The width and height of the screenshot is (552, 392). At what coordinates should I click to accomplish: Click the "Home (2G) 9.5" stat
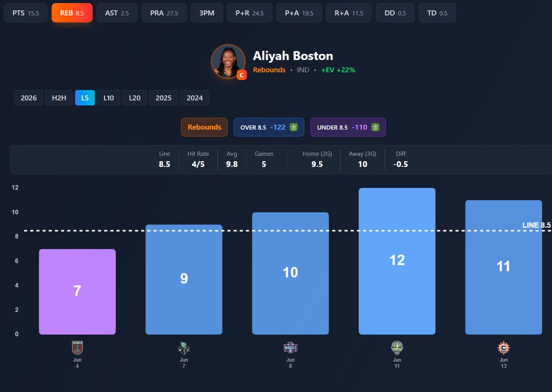pos(317,159)
